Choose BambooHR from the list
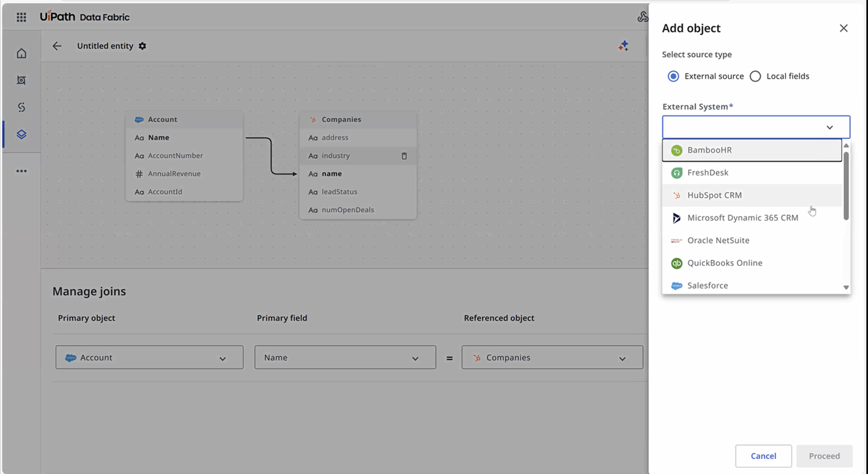 coord(752,150)
